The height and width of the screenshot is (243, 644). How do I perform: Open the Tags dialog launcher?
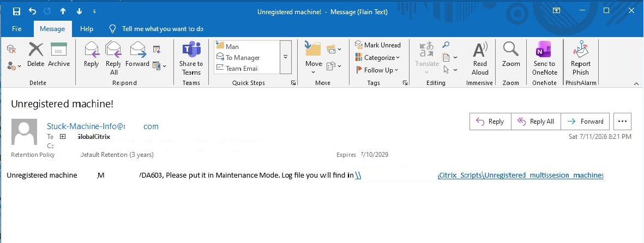[x=405, y=83]
